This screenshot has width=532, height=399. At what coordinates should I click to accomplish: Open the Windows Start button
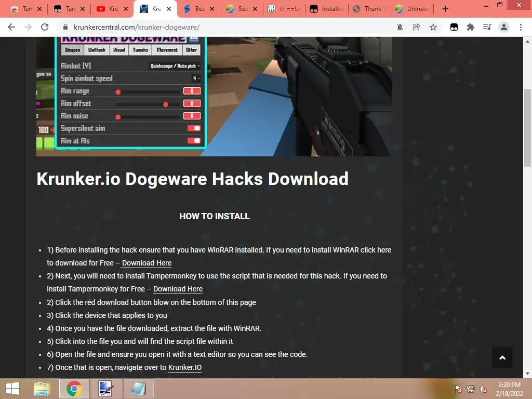tap(12, 389)
